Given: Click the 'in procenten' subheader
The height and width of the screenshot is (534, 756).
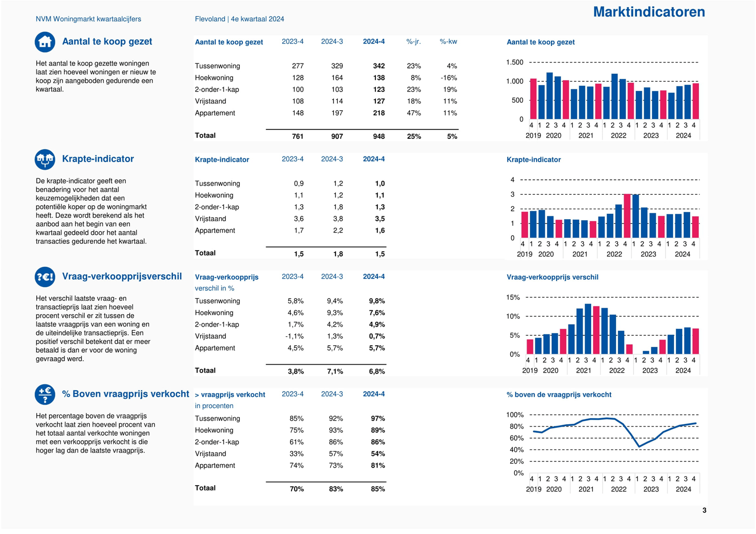Looking at the screenshot, I should pyautogui.click(x=214, y=406).
